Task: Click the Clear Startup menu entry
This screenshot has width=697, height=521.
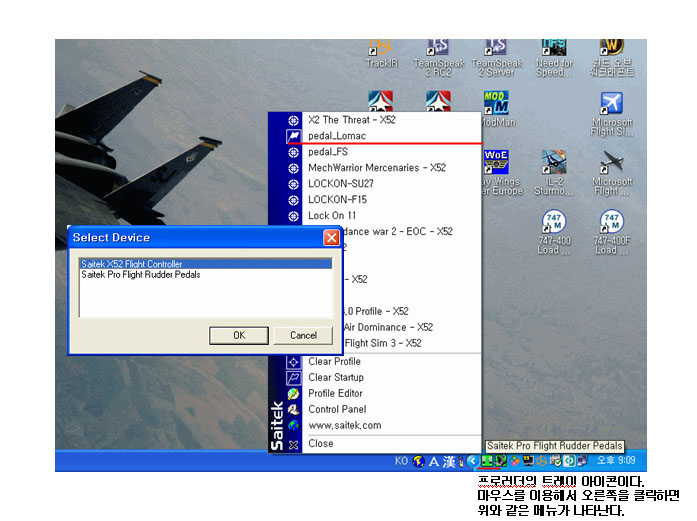Action: pos(392,377)
